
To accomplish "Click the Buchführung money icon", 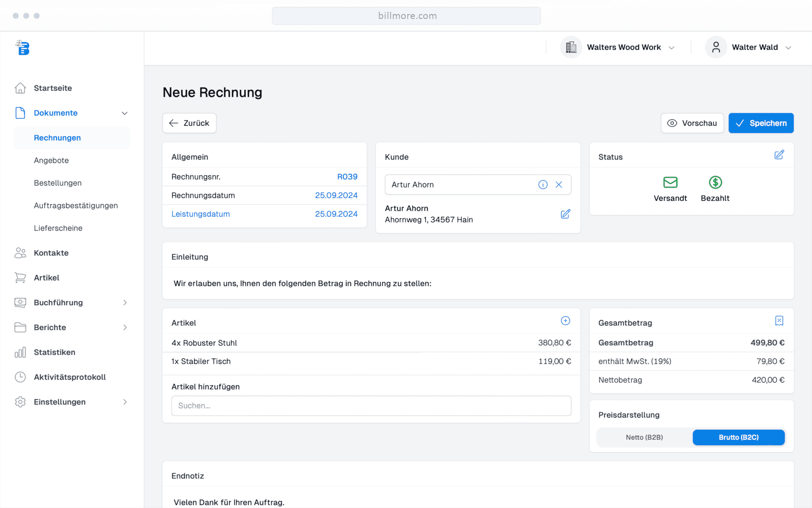I will tap(20, 303).
